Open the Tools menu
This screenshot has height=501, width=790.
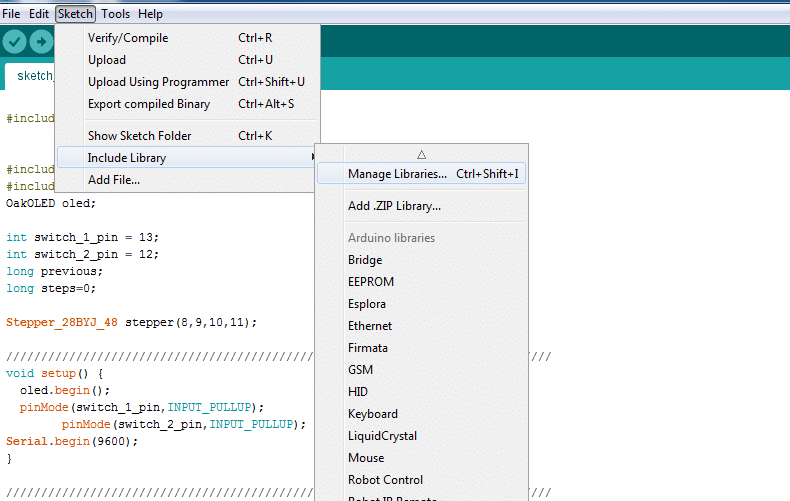115,14
